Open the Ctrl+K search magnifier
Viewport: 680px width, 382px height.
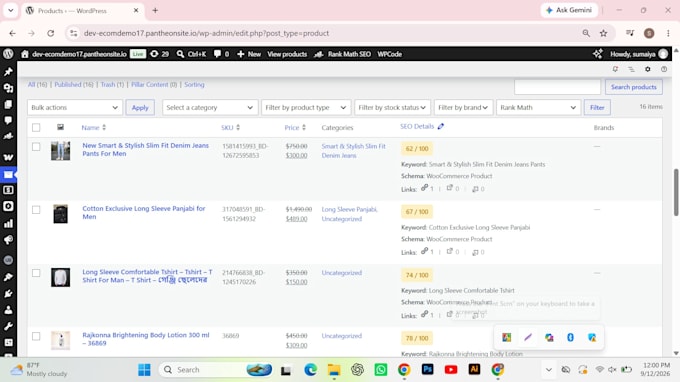(180, 54)
